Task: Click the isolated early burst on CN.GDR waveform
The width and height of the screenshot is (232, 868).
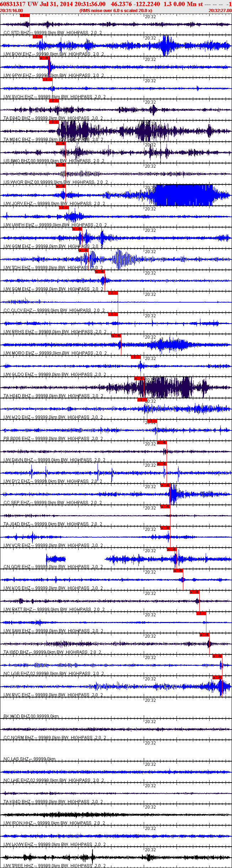Action: point(56,559)
